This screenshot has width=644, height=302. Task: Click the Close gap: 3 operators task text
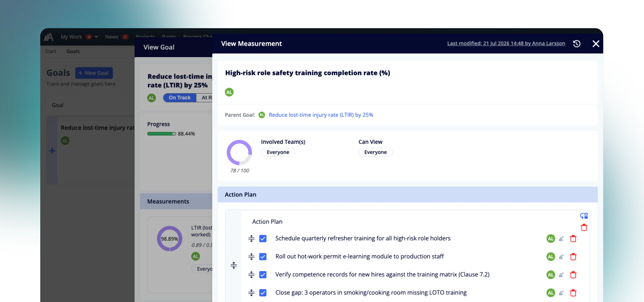pyautogui.click(x=371, y=293)
